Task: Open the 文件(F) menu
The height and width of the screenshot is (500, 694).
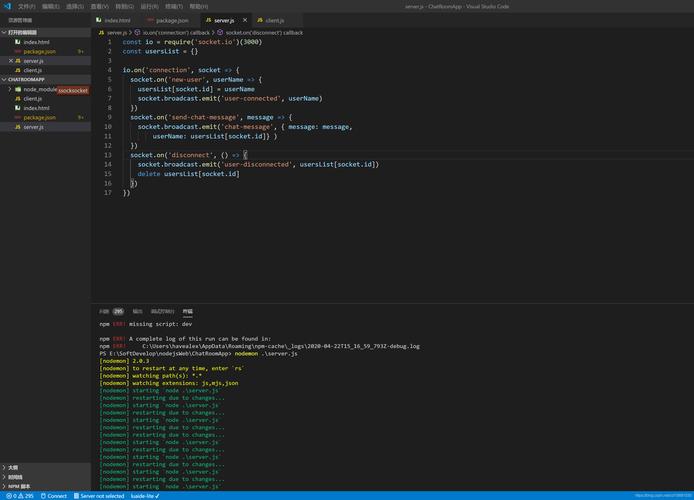Action: pos(26,7)
